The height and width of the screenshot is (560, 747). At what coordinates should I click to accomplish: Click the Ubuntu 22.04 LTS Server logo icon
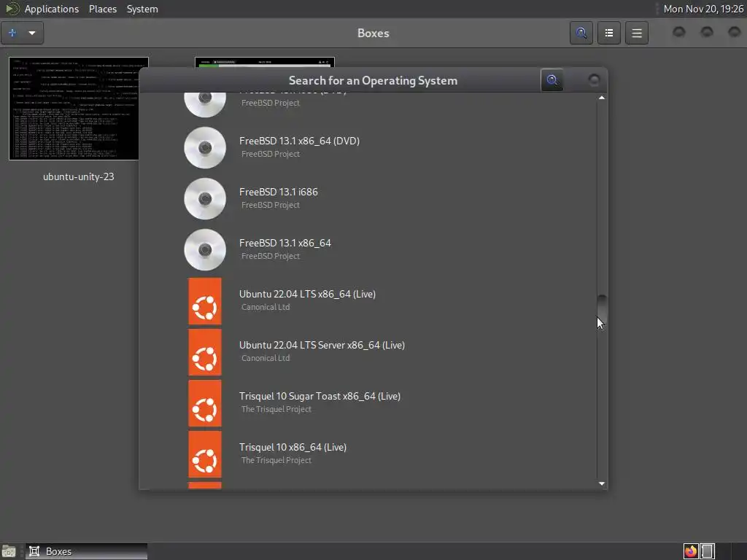(205, 352)
